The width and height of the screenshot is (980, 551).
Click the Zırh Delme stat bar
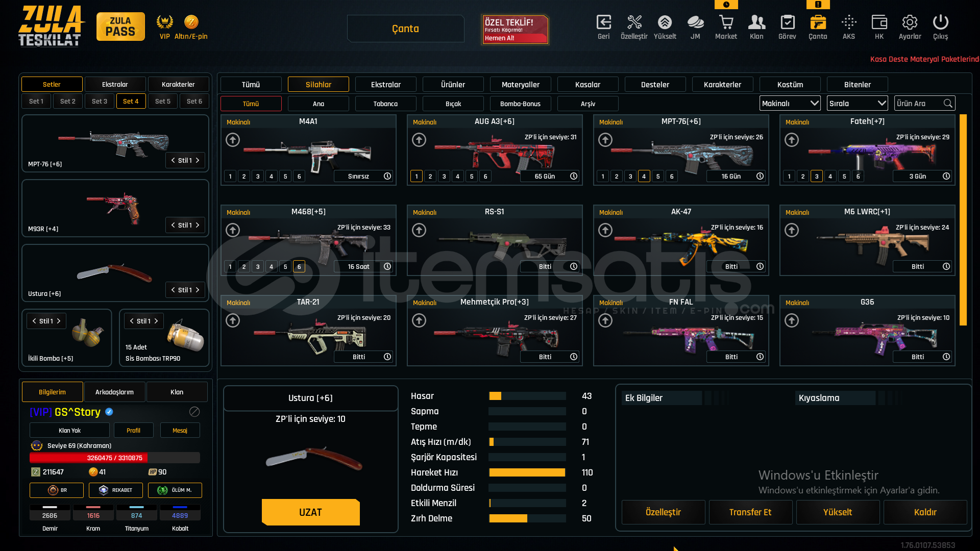[527, 519]
